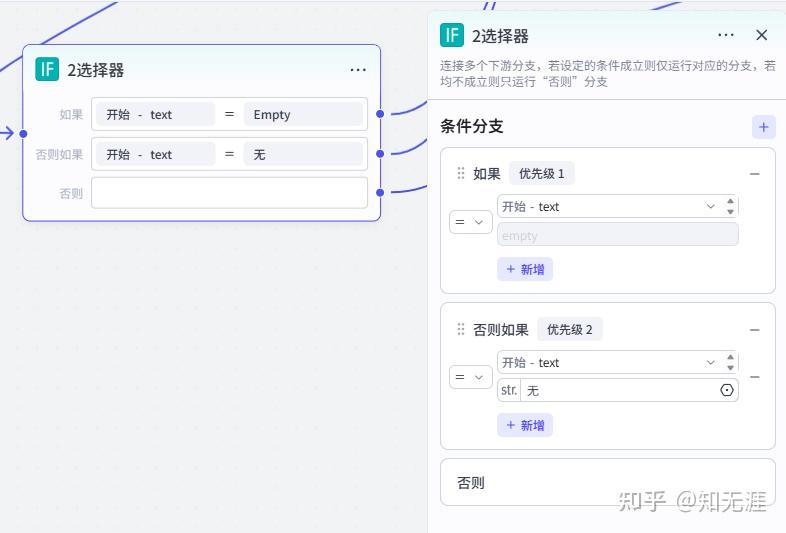Open the panel's three-dot more options menu
The width and height of the screenshot is (786, 533).
725,35
